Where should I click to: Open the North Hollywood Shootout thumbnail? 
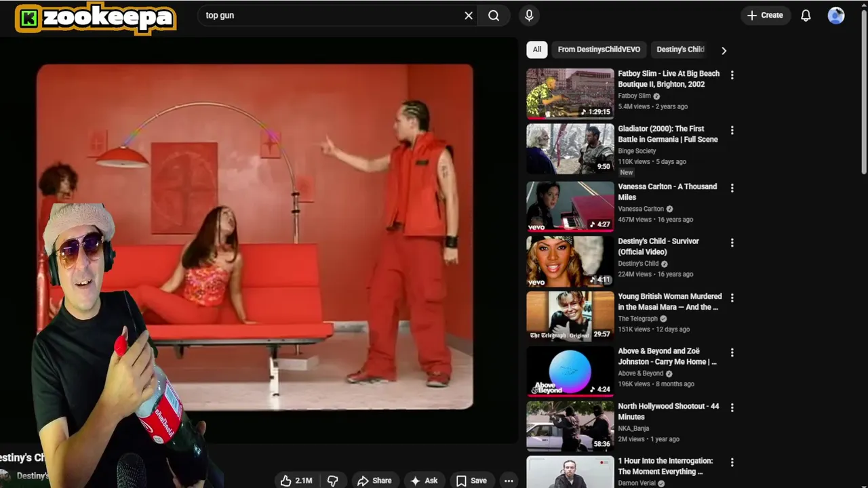(570, 426)
